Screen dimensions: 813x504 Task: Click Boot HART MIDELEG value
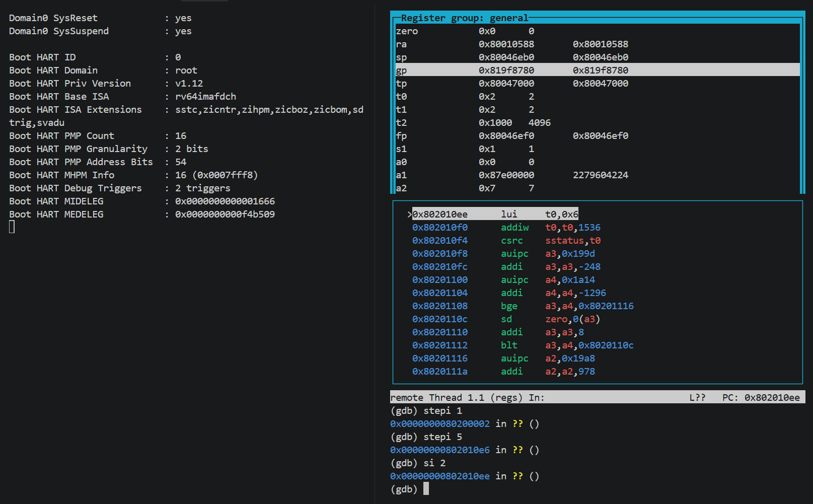(225, 201)
